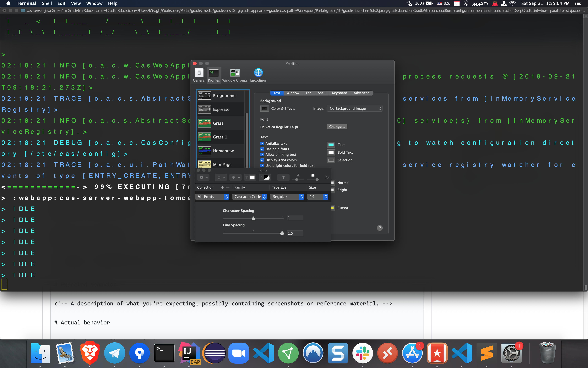Open the Fonts panel gear actions menu
Image resolution: width=588 pixels, height=368 pixels.
[203, 177]
